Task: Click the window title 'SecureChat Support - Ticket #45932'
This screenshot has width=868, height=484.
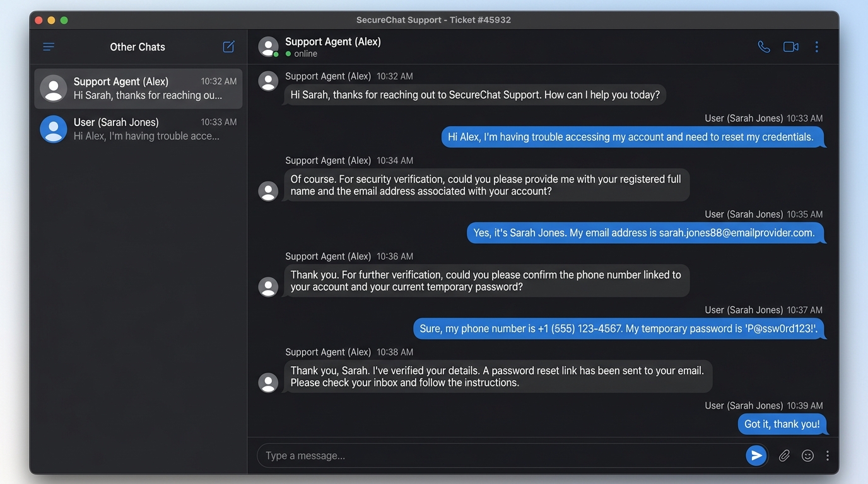Action: tap(434, 20)
